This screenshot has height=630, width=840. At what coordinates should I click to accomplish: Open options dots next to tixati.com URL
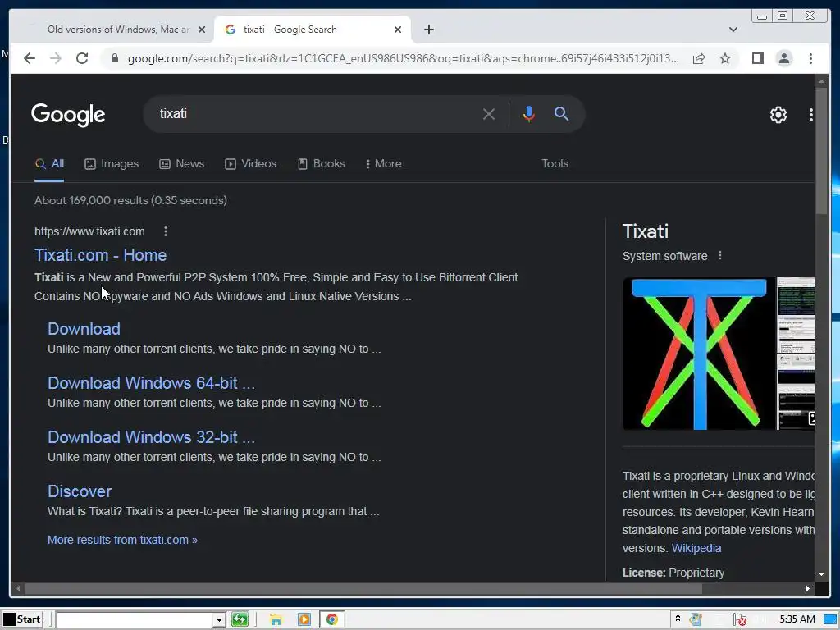(166, 231)
